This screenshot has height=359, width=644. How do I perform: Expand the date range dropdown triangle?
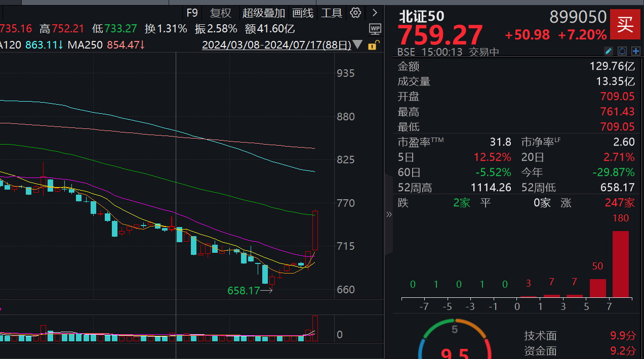(x=357, y=45)
